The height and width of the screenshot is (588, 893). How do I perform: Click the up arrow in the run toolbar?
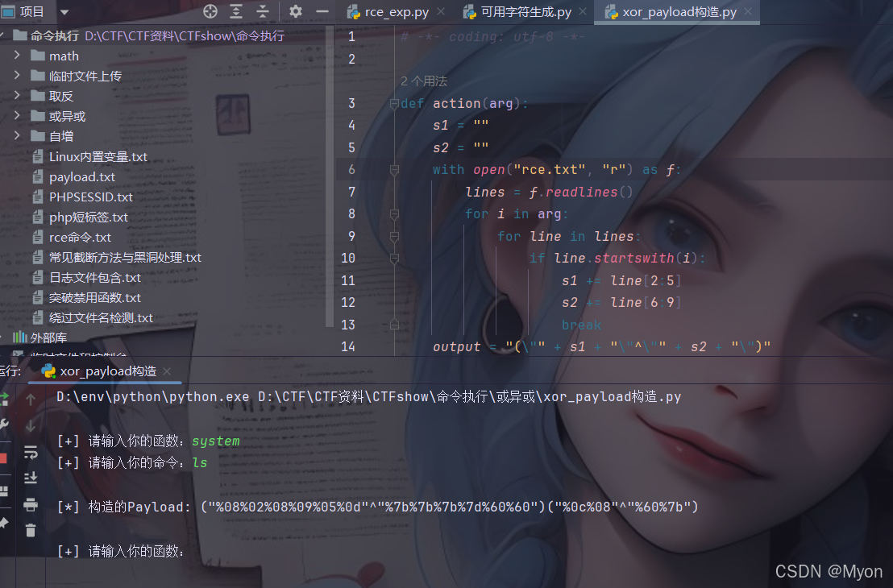click(31, 399)
